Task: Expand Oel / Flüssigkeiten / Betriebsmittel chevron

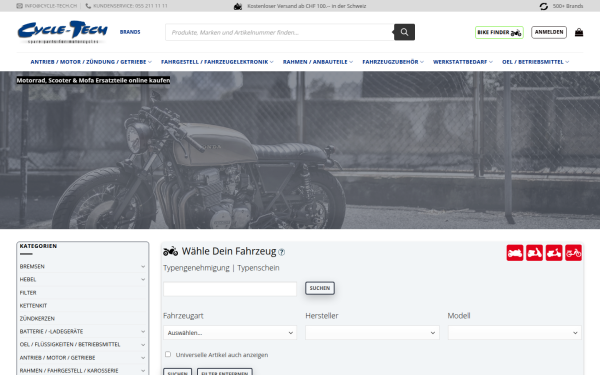Action: point(143,344)
